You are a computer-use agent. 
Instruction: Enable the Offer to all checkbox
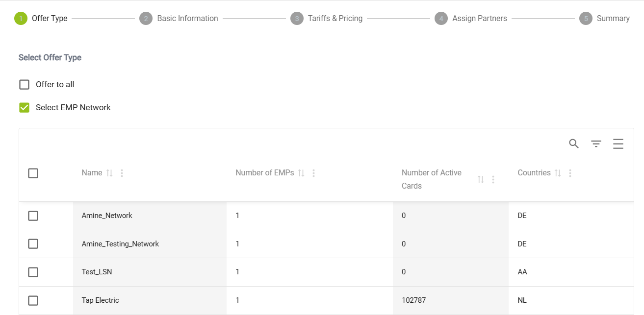click(25, 85)
